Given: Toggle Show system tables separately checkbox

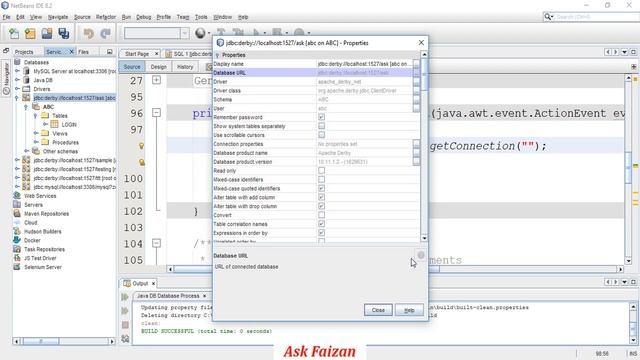Looking at the screenshot, I should pos(322,126).
